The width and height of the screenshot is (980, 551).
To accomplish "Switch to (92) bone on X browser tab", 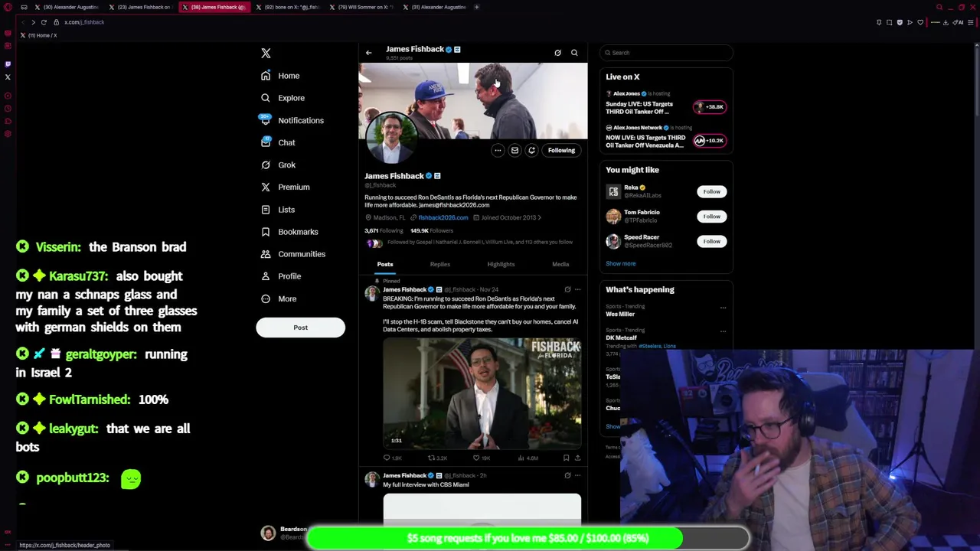I will pyautogui.click(x=289, y=7).
